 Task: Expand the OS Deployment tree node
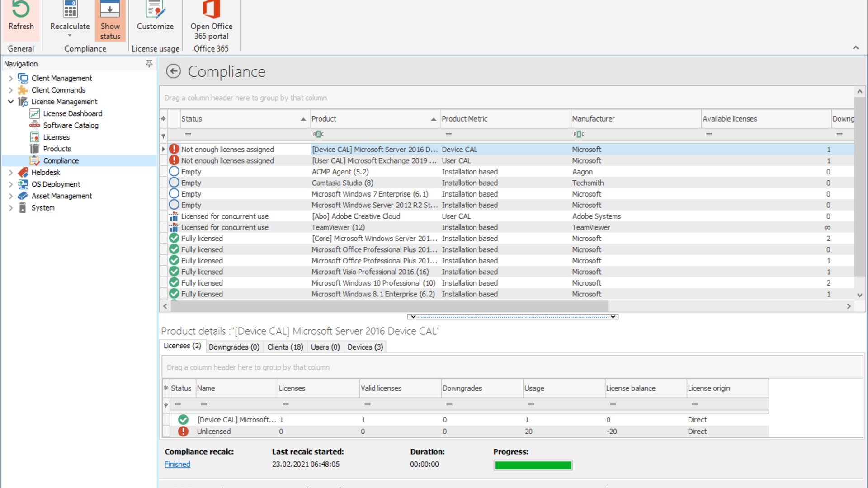point(11,184)
